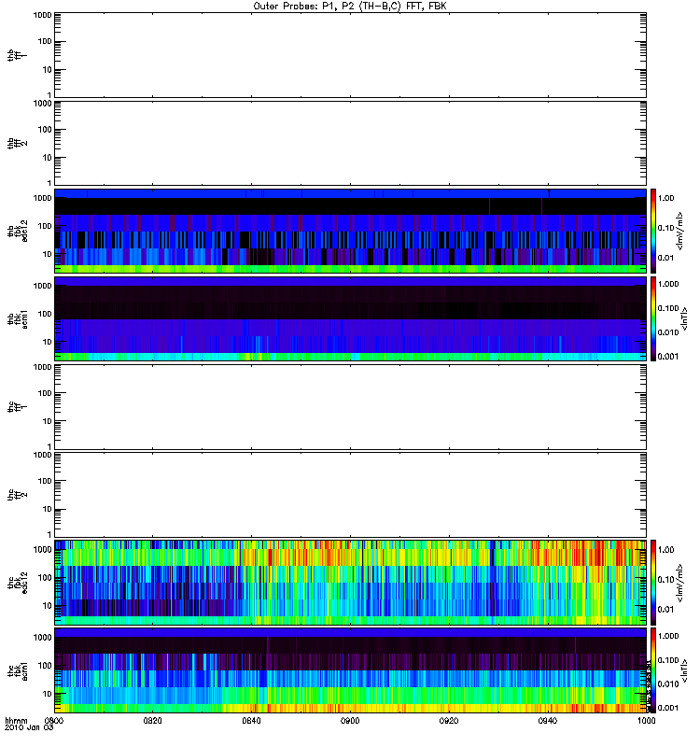Click the 1.000 tick on thc scm1 color bar
Viewport: 700px width, 747px height.
668,636
